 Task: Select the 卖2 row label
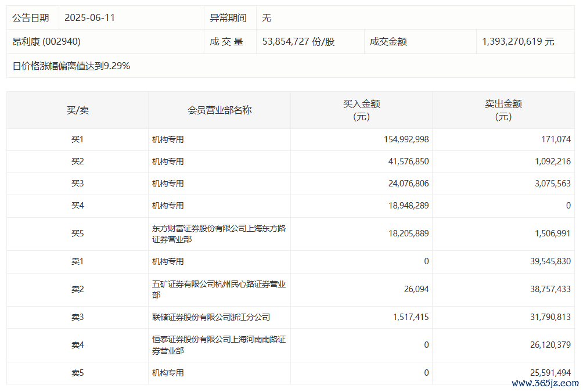pyautogui.click(x=77, y=289)
